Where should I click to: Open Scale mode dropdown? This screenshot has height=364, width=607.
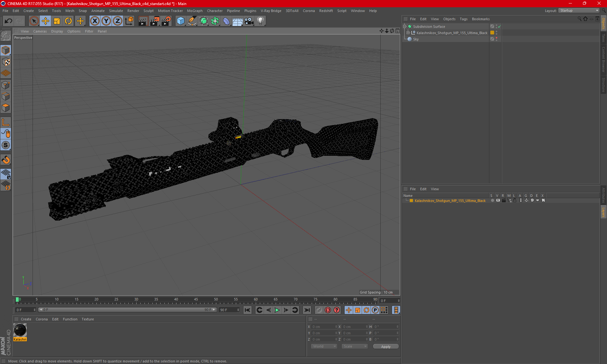click(355, 346)
